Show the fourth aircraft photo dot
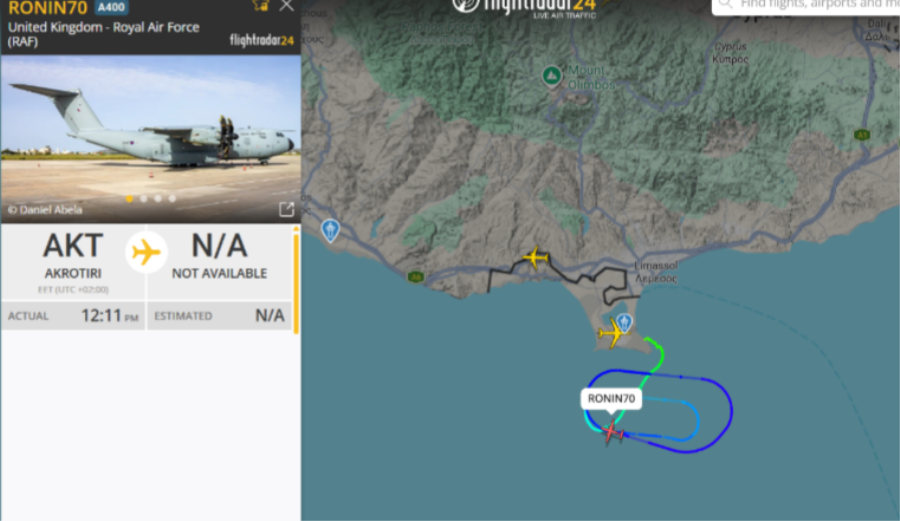 coord(172,199)
